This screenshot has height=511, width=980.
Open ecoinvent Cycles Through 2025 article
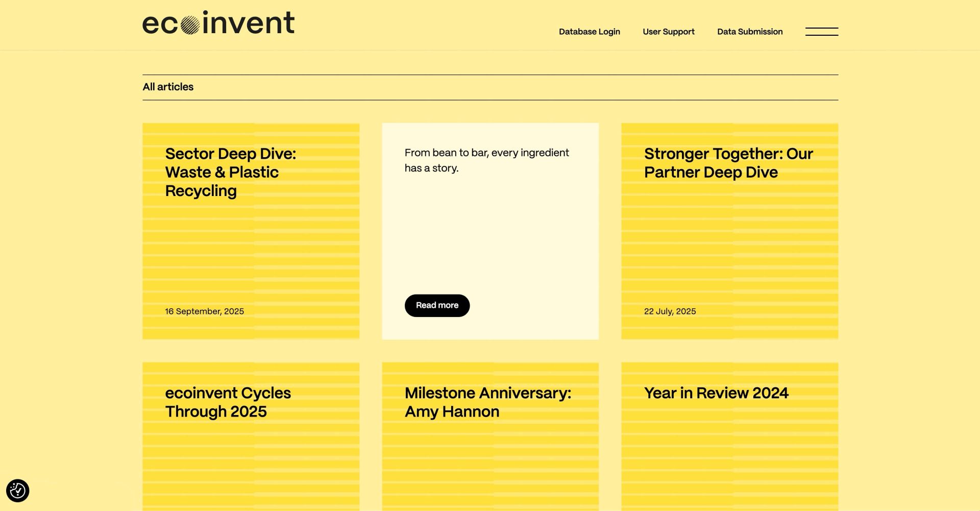[228, 402]
